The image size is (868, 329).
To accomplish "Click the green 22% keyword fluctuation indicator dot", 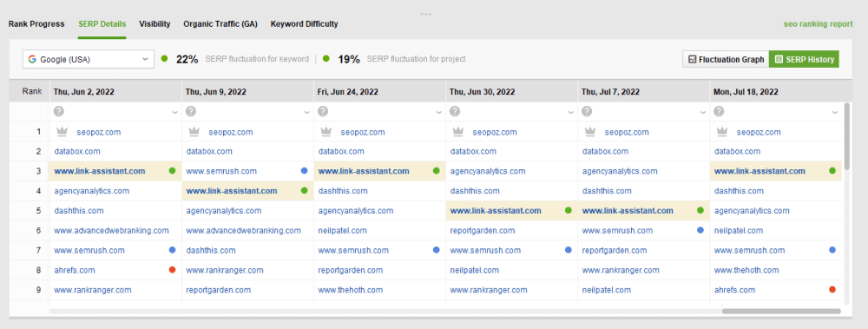I will (164, 59).
